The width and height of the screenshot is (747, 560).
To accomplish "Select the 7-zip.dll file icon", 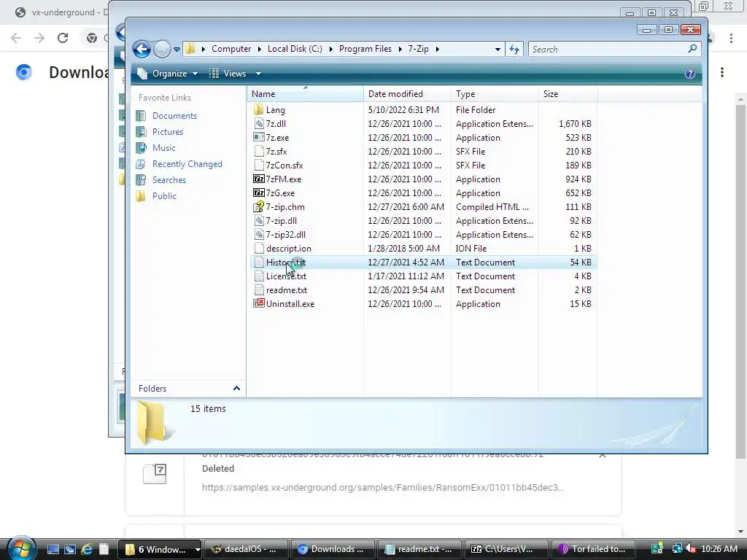I will click(x=259, y=220).
